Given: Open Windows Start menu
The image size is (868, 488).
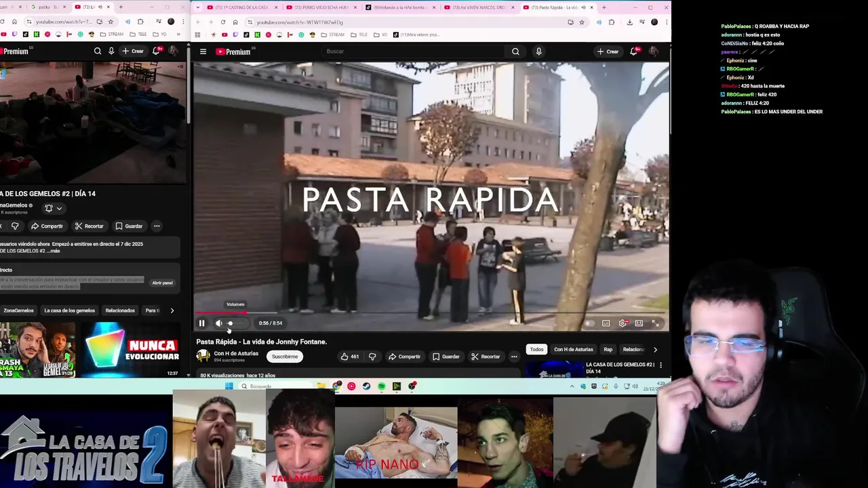Looking at the screenshot, I should [x=229, y=387].
